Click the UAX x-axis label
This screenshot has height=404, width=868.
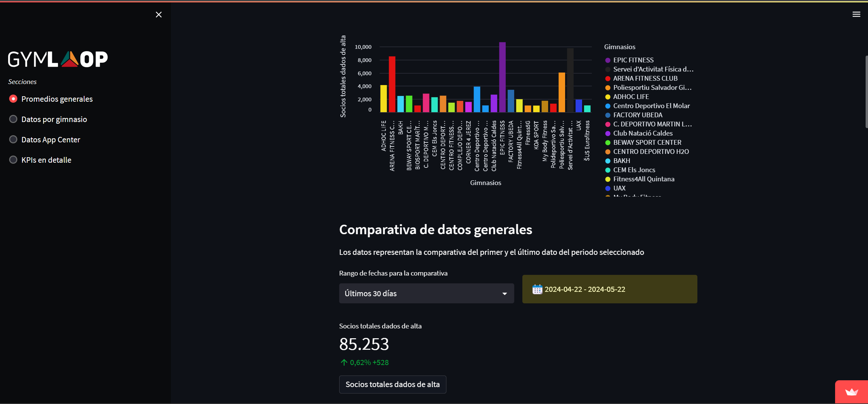579,125
